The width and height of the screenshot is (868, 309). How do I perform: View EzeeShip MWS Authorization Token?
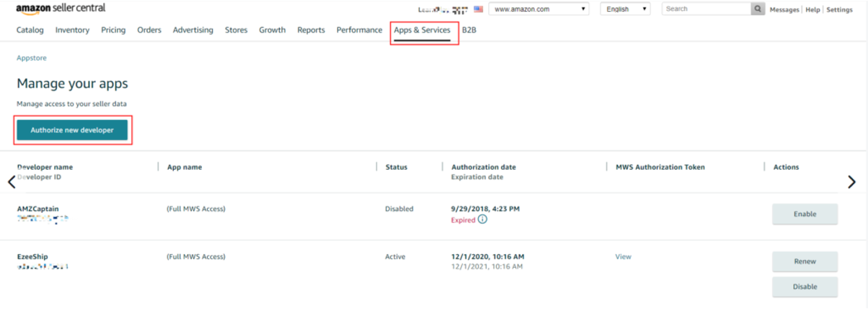pyautogui.click(x=623, y=256)
